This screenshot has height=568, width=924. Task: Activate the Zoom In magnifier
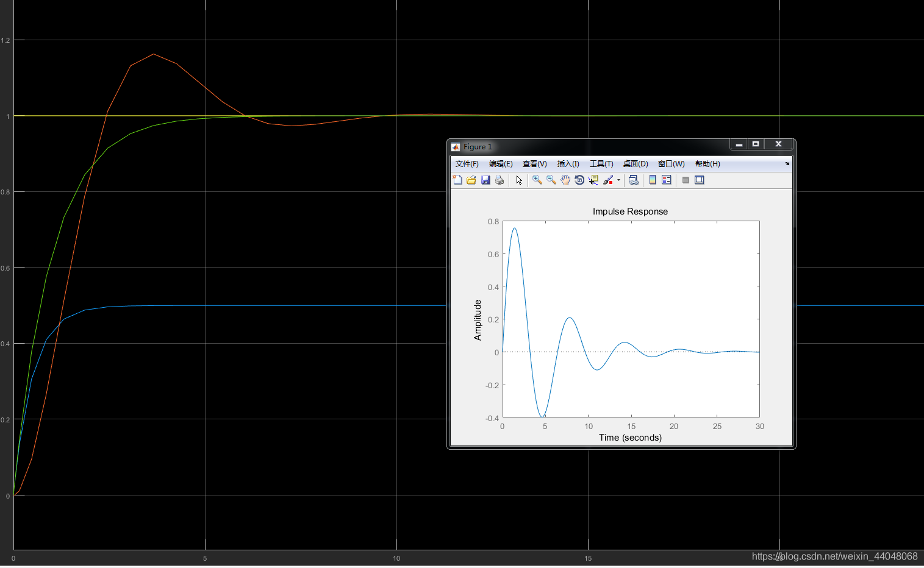[x=537, y=180]
